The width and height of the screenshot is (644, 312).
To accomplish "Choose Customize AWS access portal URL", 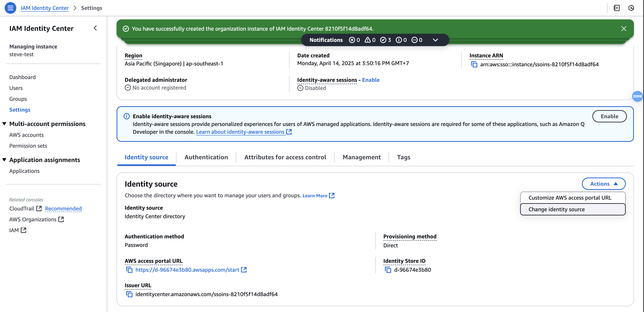I will coord(573,198).
